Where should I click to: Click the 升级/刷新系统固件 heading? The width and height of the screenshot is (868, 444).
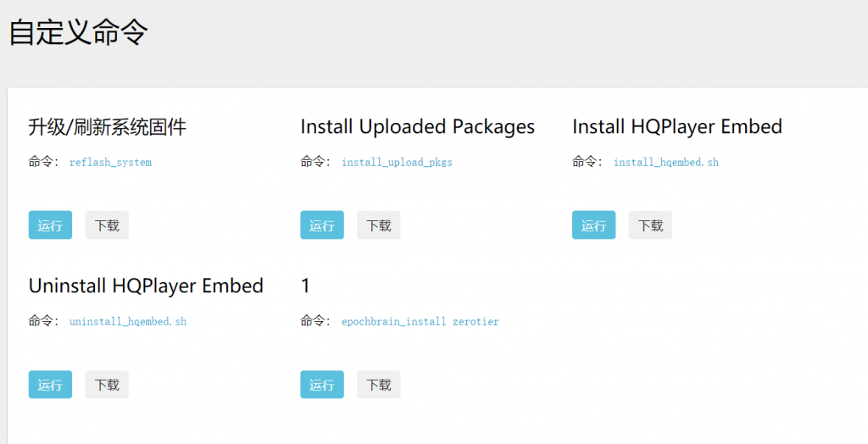click(x=108, y=127)
